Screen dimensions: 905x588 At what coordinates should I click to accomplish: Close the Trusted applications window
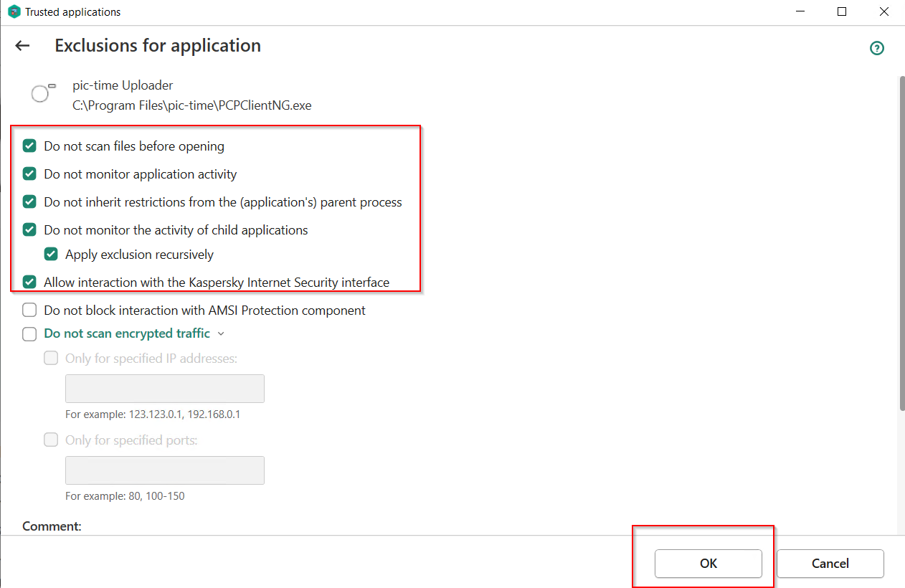coord(884,11)
